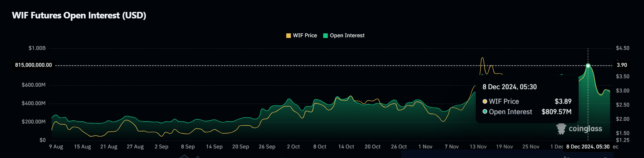Viewport: 644px width, 158px height.
Task: Click the 815,000,000.00 crosshair value label
Action: click(x=33, y=65)
